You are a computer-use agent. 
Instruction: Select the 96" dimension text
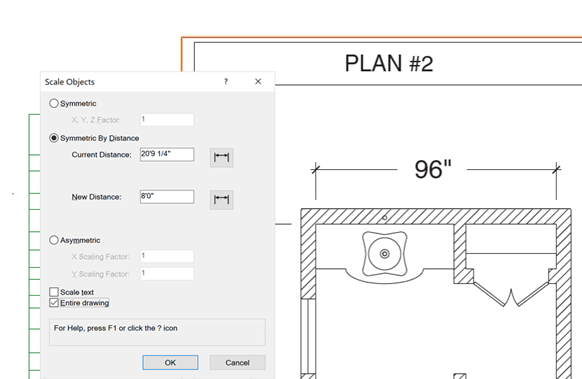tap(433, 170)
